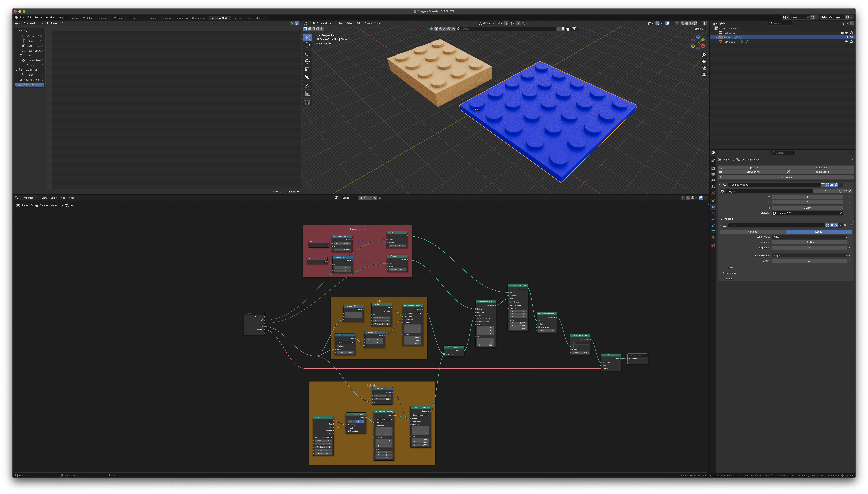Choose the Transform tool in viewport toolbar
The height and width of the screenshot is (494, 868).
pos(307,77)
